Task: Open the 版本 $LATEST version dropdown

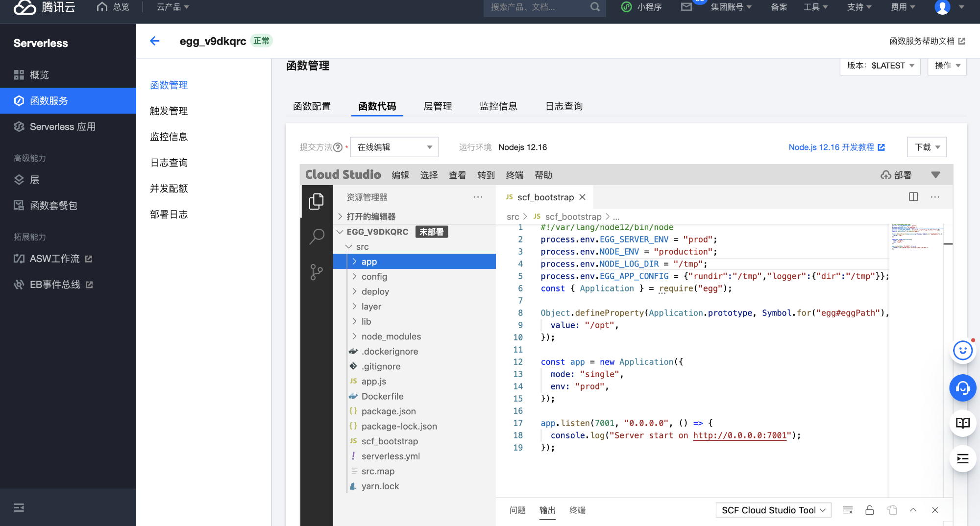Action: [x=880, y=66]
